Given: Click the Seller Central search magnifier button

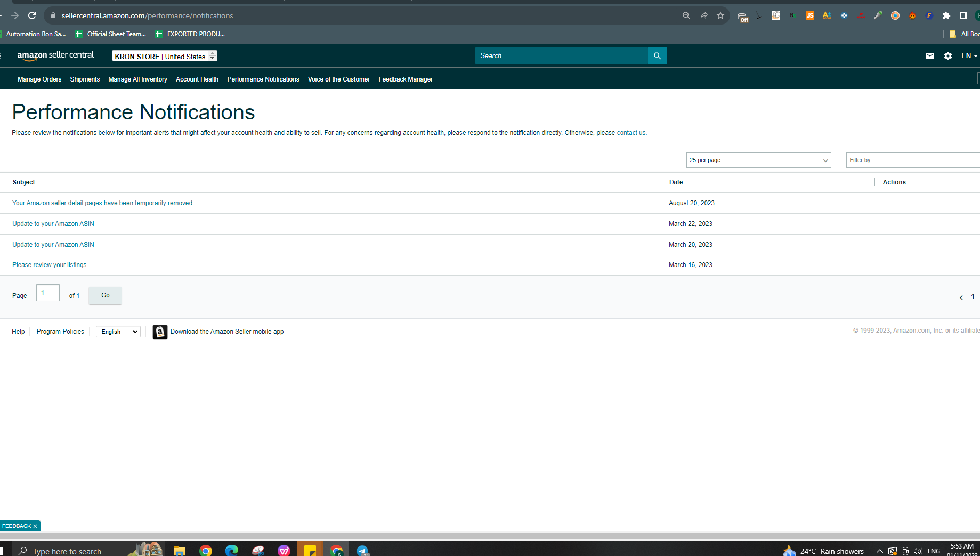Looking at the screenshot, I should click(658, 55).
